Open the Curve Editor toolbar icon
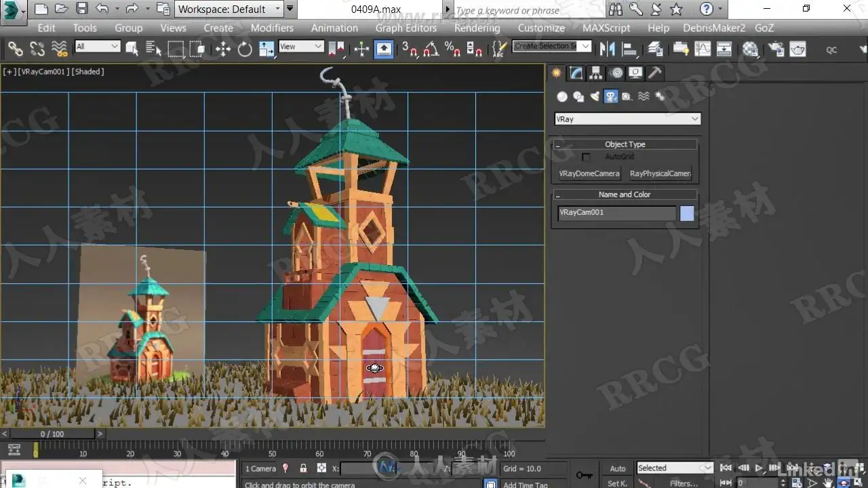This screenshot has width=868, height=488. point(703,49)
